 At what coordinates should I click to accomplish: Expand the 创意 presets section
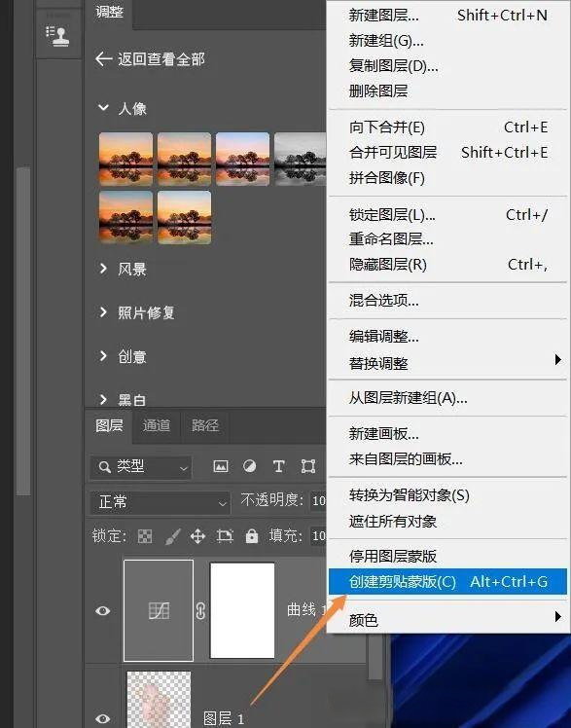coord(103,355)
